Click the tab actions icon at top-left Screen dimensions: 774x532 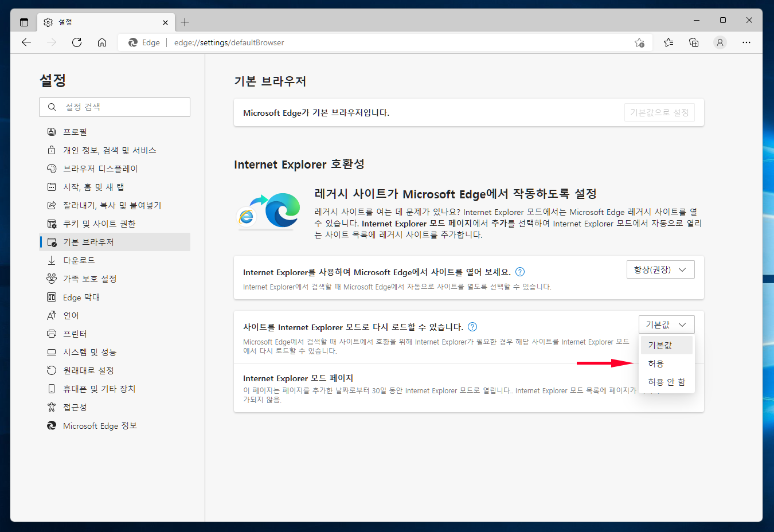pyautogui.click(x=24, y=22)
